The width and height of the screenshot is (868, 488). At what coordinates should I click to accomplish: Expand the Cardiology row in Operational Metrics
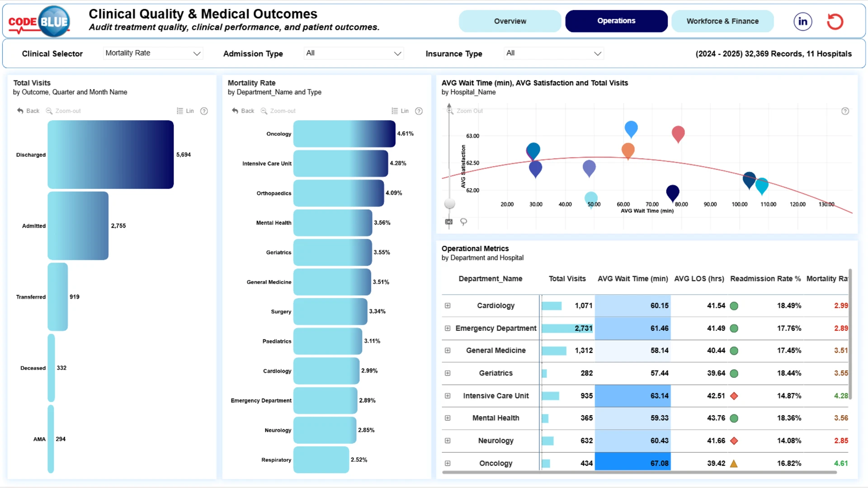pos(448,305)
